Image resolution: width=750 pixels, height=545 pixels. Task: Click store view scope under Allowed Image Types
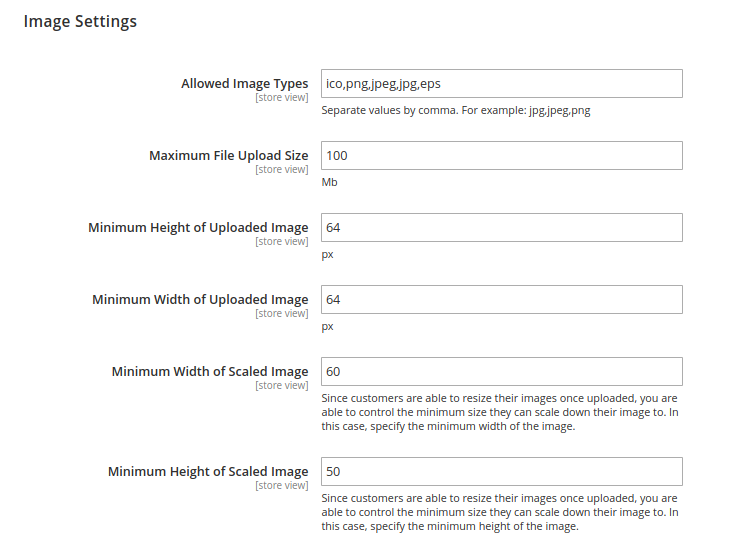click(282, 98)
